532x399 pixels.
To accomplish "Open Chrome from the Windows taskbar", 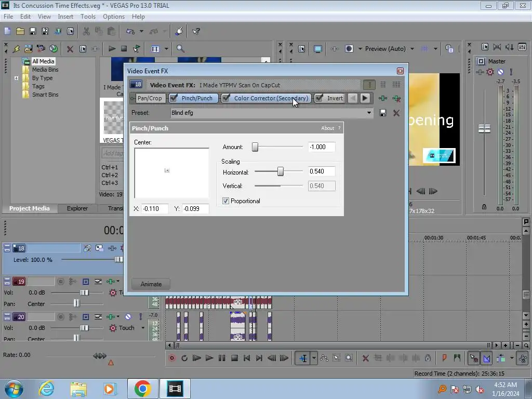I will [142, 389].
